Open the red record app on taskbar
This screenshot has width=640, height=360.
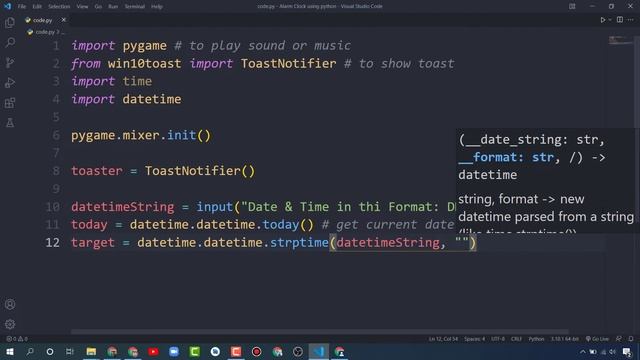click(x=256, y=351)
